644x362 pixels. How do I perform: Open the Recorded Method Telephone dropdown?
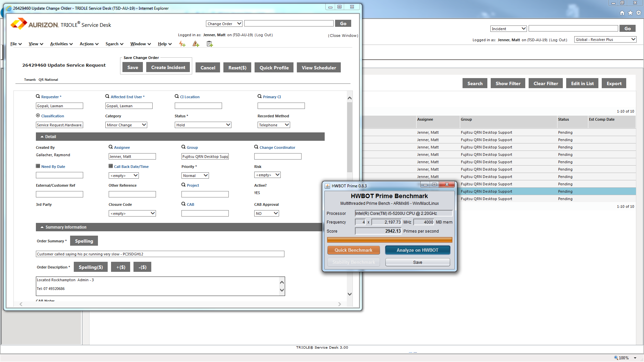click(274, 125)
